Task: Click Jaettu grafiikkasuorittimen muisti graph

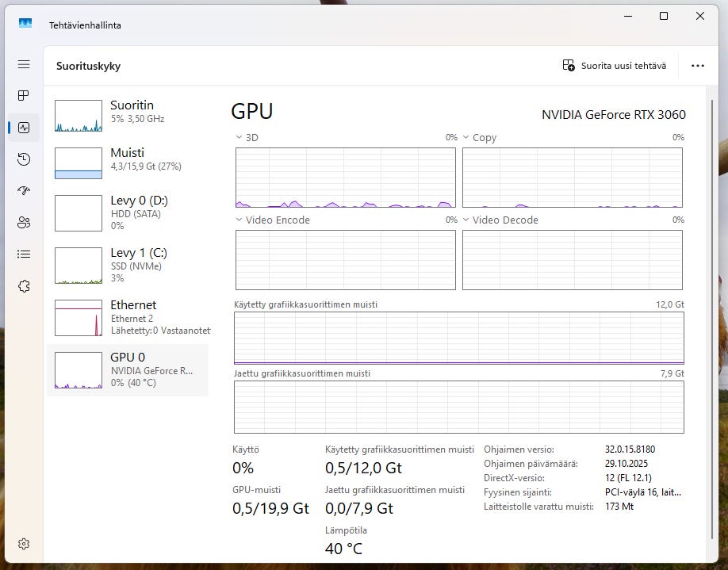Action: coord(458,407)
